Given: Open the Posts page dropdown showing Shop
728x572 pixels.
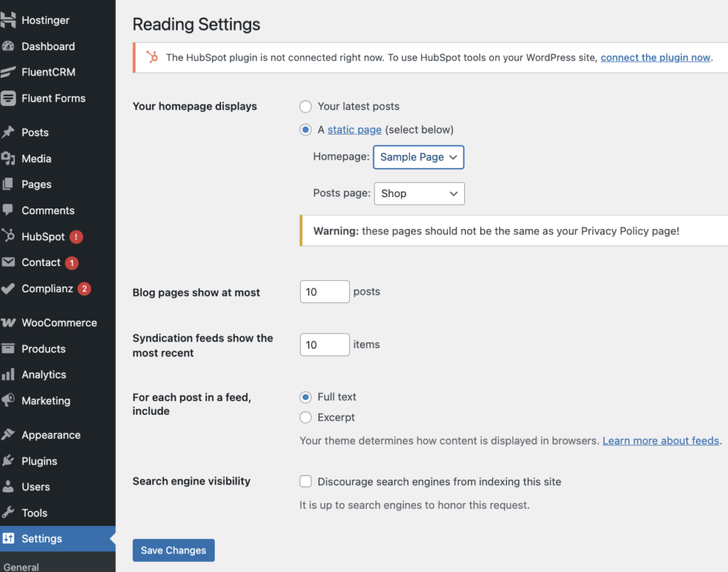Looking at the screenshot, I should (x=419, y=194).
